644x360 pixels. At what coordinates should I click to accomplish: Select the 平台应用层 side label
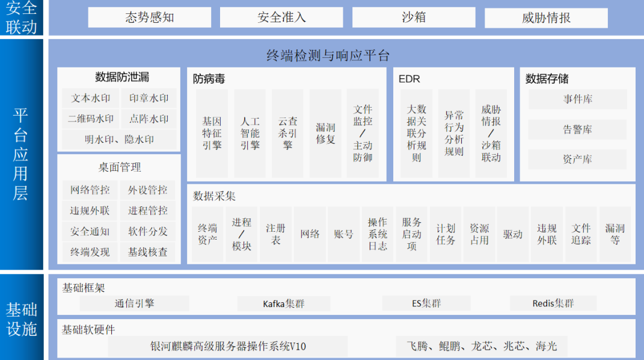click(x=22, y=155)
